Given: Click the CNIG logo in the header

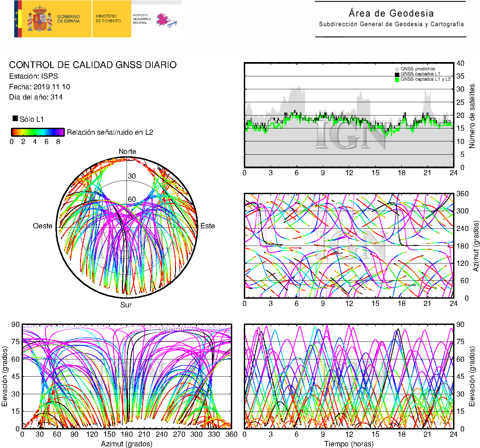Looking at the screenshot, I should tap(166, 20).
